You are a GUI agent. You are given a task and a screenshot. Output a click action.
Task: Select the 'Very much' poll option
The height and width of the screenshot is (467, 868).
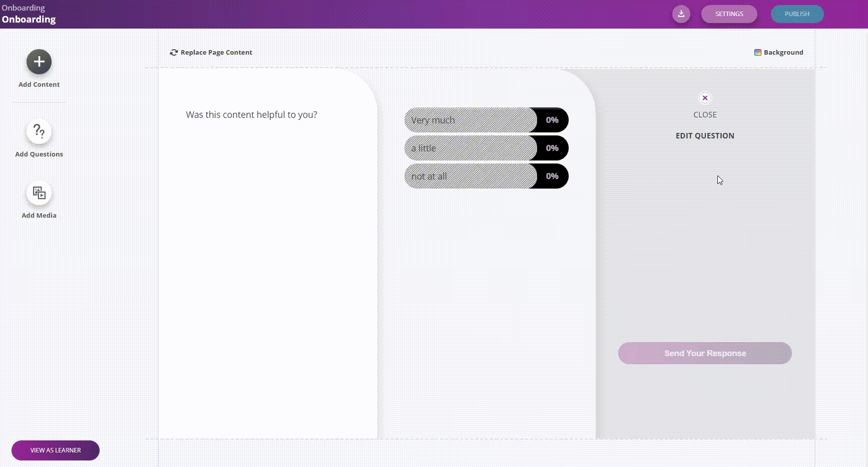[486, 120]
